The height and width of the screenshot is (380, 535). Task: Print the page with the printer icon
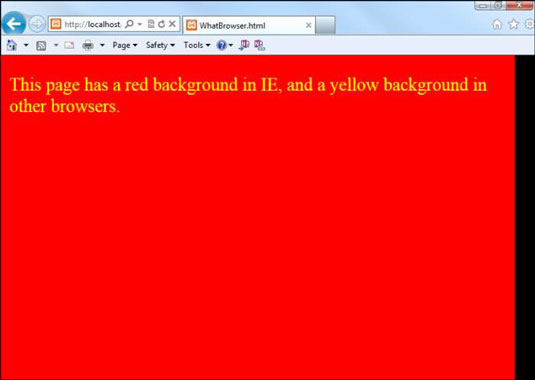click(88, 45)
